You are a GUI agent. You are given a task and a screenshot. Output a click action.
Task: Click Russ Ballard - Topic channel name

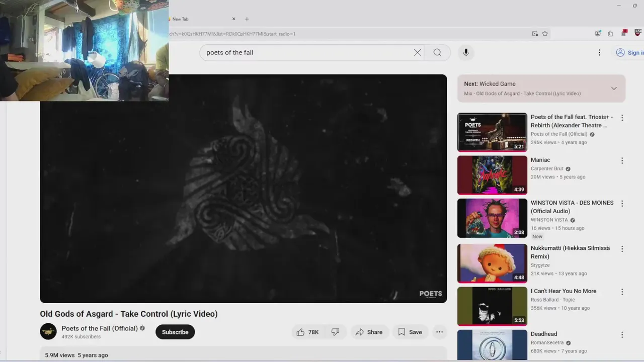pos(553,300)
